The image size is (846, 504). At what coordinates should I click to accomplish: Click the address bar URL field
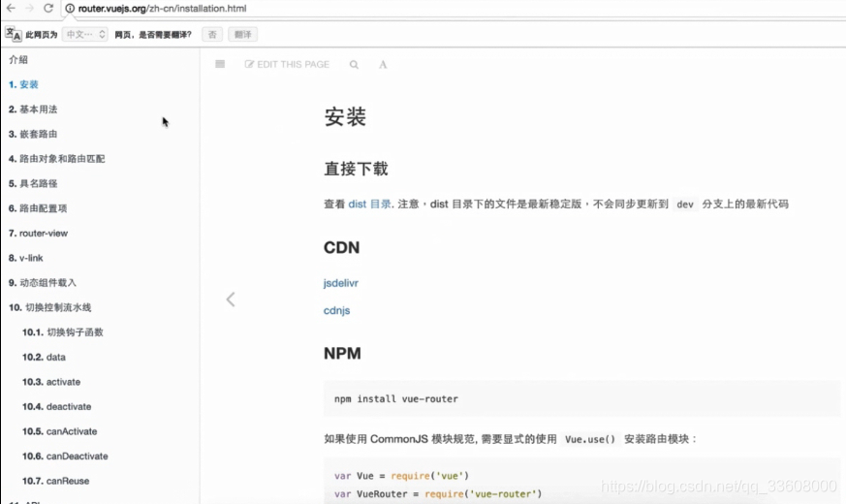point(454,9)
